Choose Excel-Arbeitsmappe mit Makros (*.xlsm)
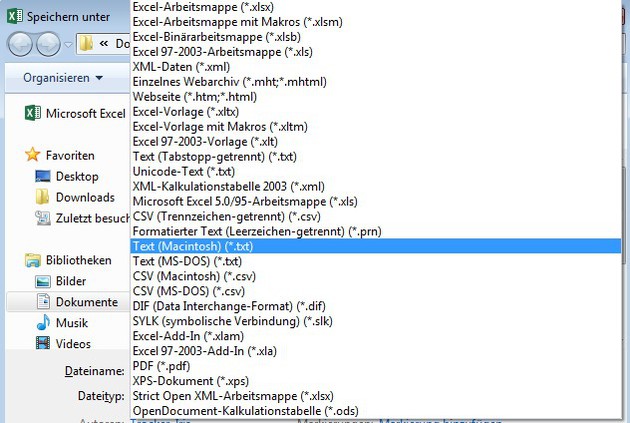 pyautogui.click(x=376, y=22)
